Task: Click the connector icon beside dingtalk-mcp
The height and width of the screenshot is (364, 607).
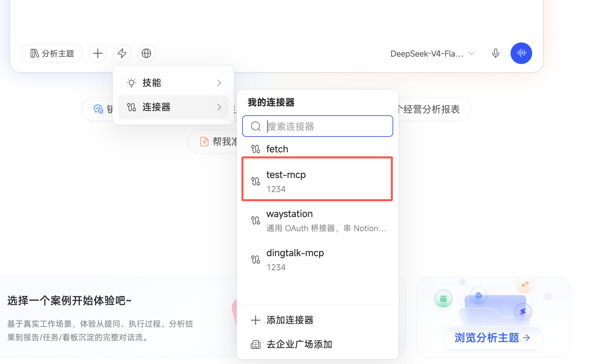Action: (256, 260)
